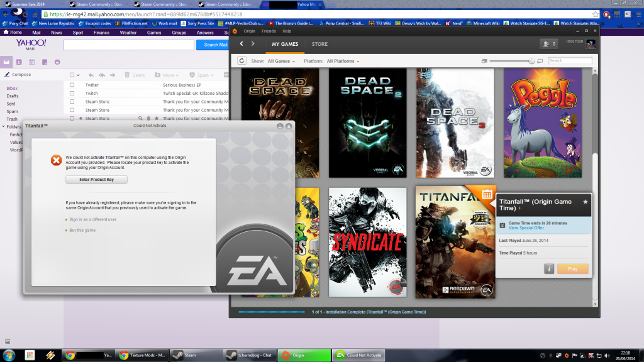
Task: Tick the checkbox for the Twitter email
Action: click(x=72, y=85)
